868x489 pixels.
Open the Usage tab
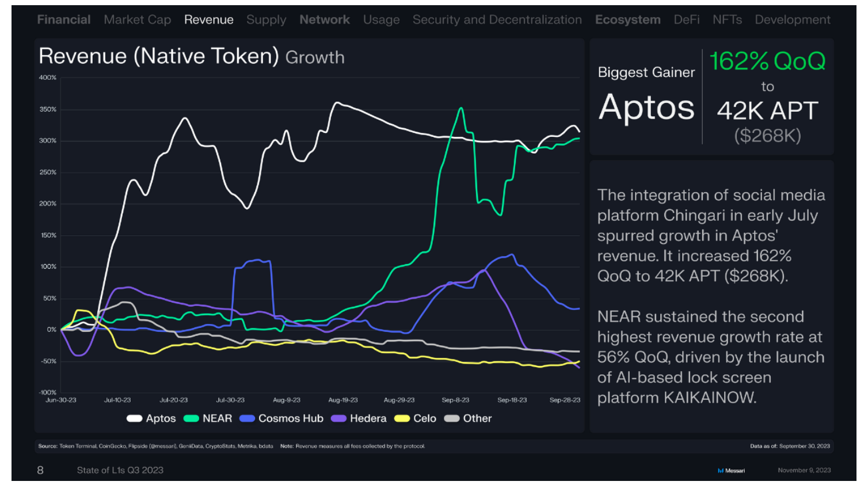(381, 20)
